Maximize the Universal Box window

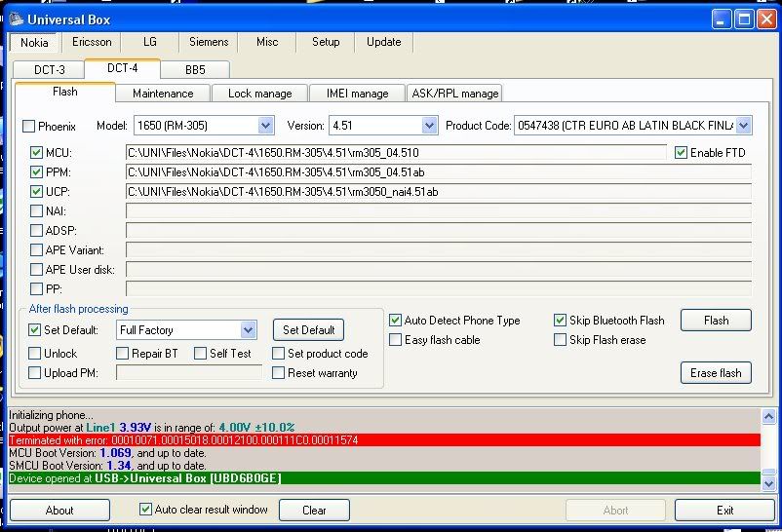point(744,19)
